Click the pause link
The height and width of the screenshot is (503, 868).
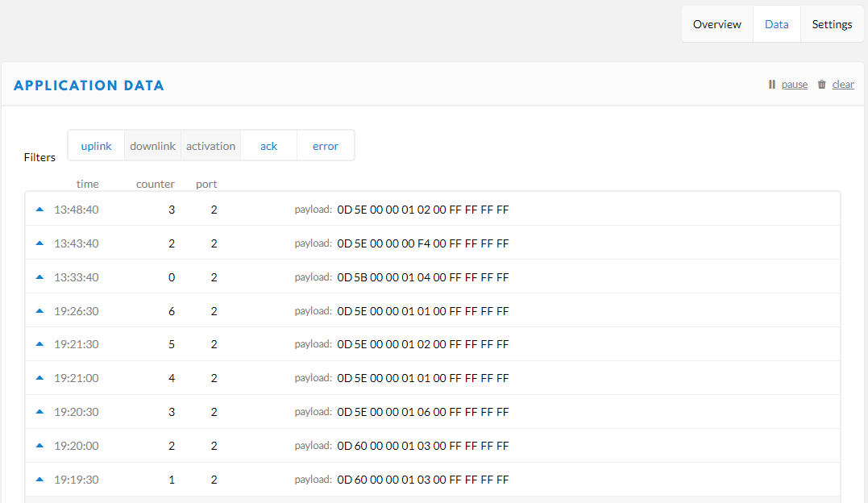[794, 85]
